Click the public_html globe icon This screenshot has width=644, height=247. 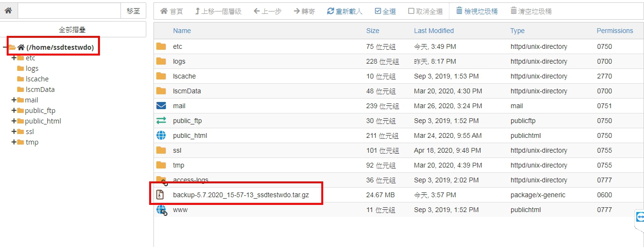[x=161, y=135]
